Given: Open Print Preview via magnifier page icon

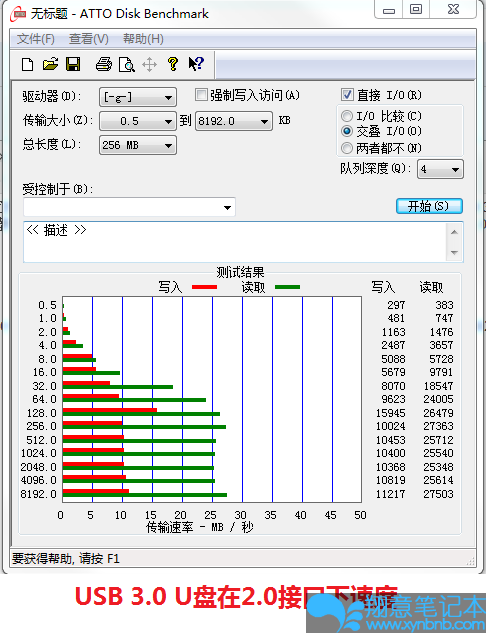Looking at the screenshot, I should [127, 65].
